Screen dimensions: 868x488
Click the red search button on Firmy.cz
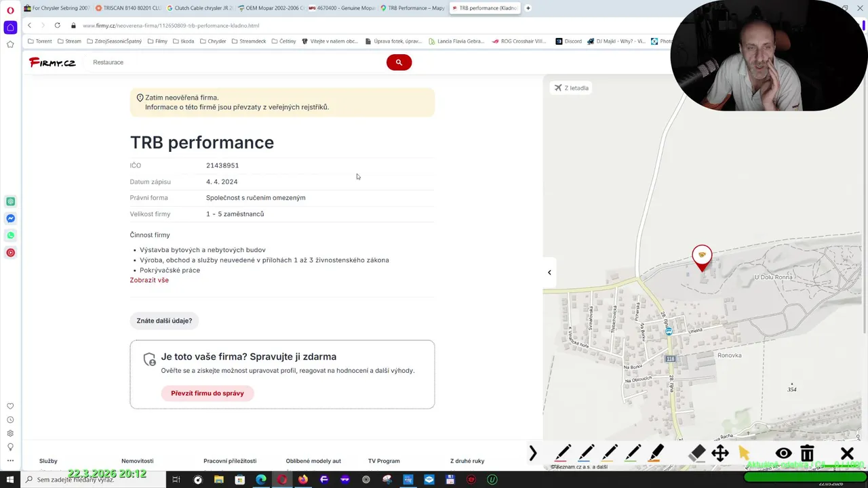(399, 62)
